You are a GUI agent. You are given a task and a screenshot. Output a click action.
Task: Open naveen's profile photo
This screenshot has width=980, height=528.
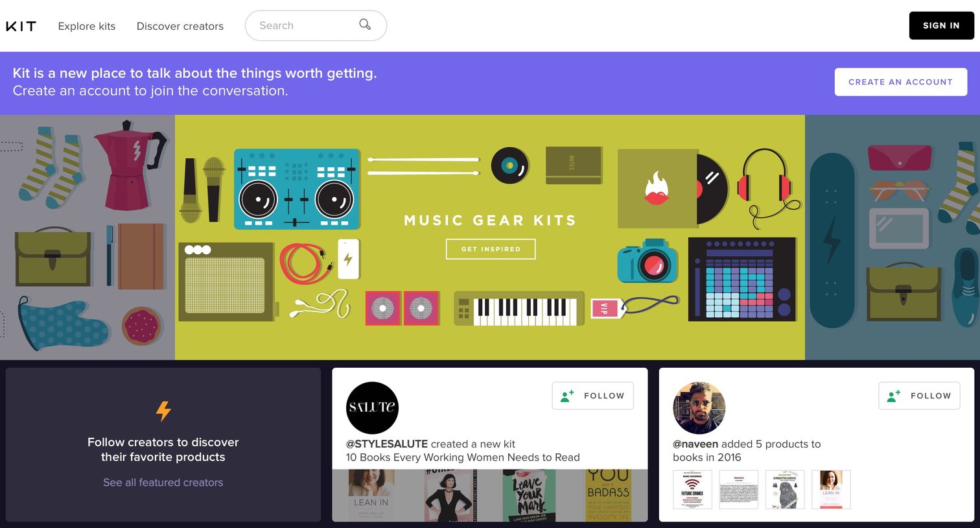coord(699,408)
